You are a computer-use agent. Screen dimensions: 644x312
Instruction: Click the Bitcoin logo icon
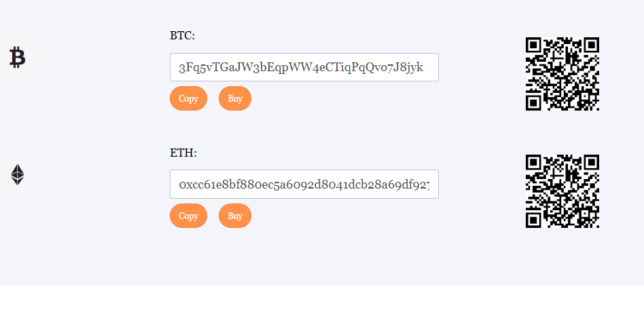[x=17, y=57]
